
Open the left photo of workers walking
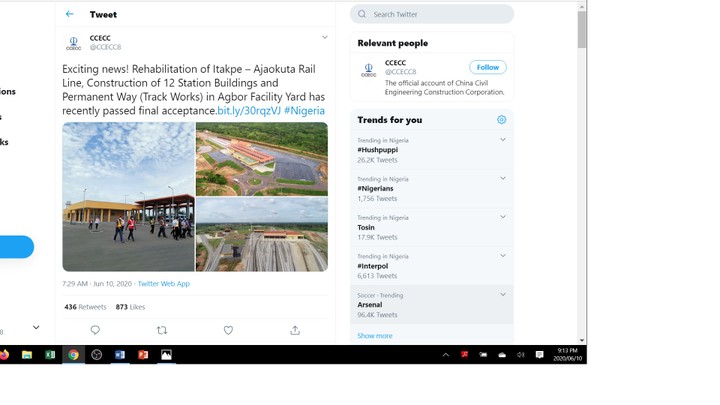pyautogui.click(x=128, y=197)
